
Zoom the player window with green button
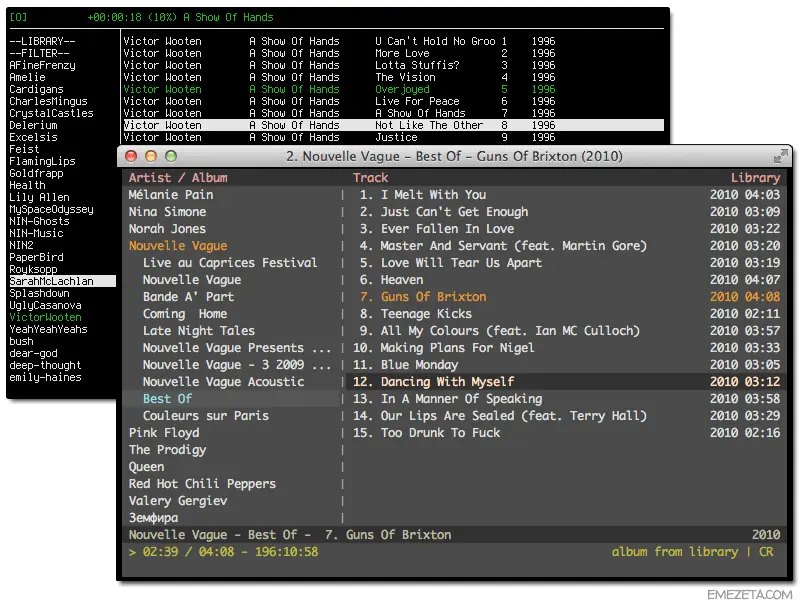point(171,156)
